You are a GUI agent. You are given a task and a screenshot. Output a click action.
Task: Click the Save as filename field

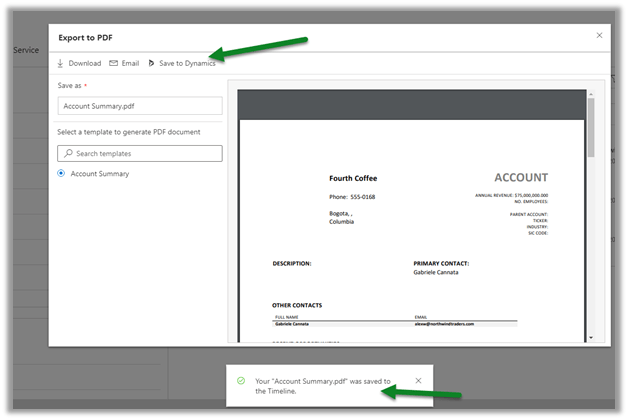point(139,105)
